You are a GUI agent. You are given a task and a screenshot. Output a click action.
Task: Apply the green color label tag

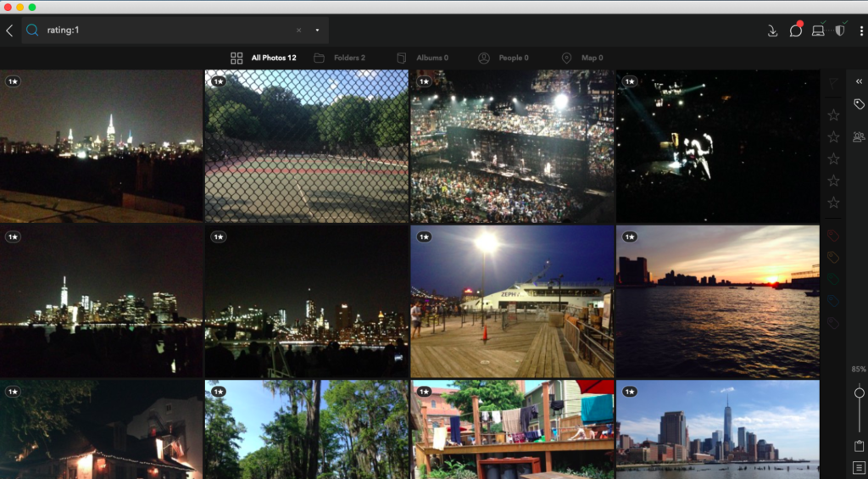[x=833, y=279]
